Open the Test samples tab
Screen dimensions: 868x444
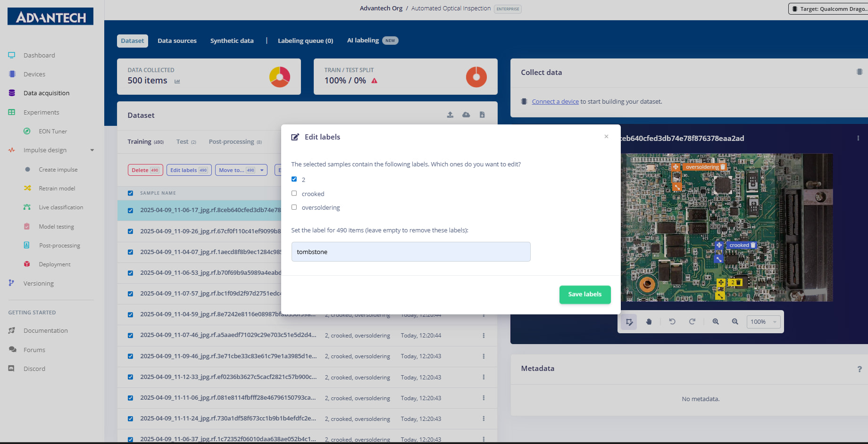point(186,142)
